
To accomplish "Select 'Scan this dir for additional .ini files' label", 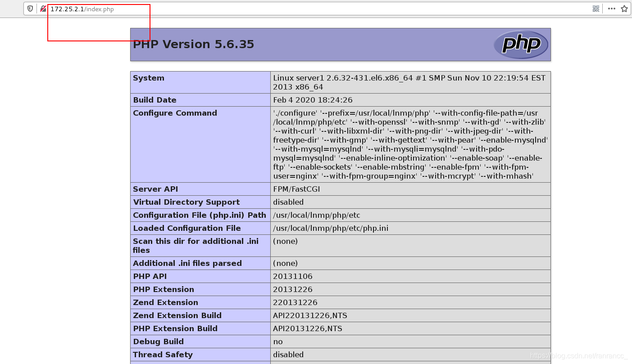I will coord(196,246).
